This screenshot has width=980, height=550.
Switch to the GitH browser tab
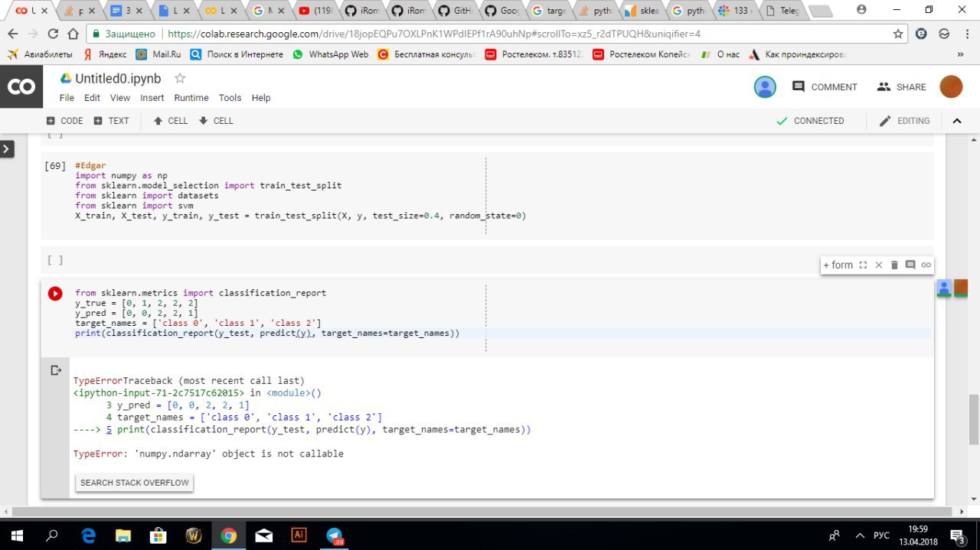click(x=455, y=11)
